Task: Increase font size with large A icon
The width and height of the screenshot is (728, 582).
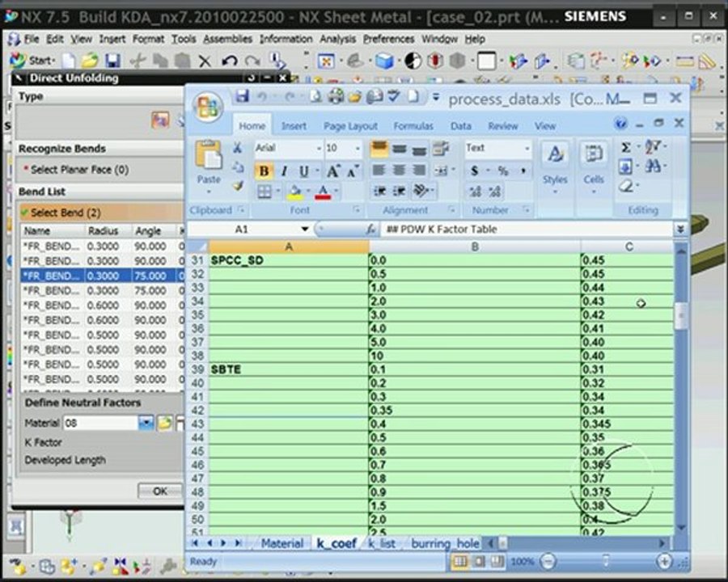Action: pyautogui.click(x=332, y=171)
